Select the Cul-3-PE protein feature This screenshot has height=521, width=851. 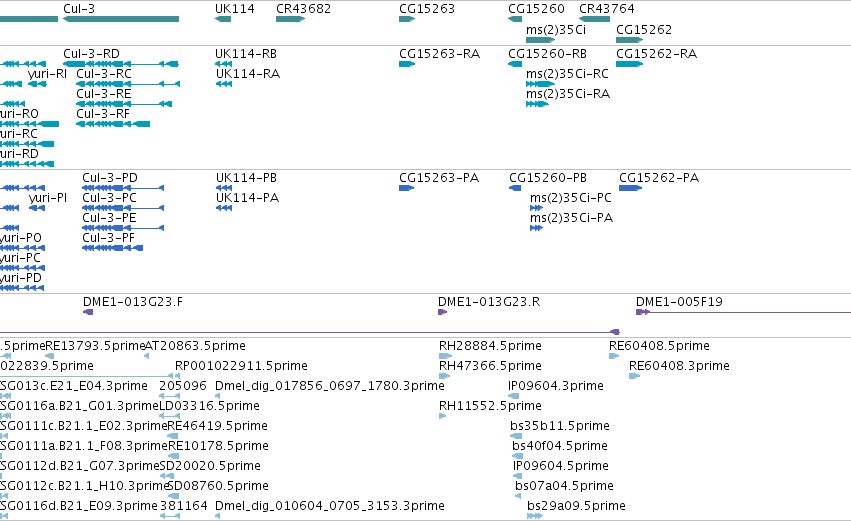[x=123, y=228]
